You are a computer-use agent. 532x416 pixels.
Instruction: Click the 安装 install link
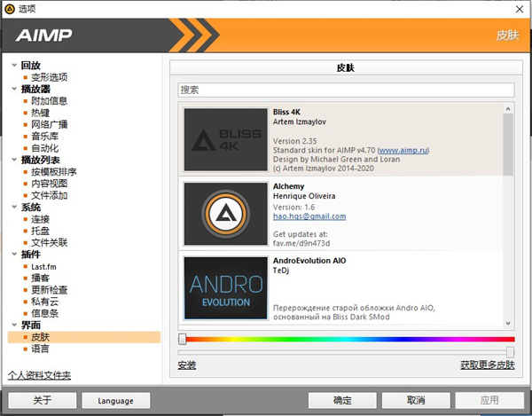pyautogui.click(x=187, y=365)
